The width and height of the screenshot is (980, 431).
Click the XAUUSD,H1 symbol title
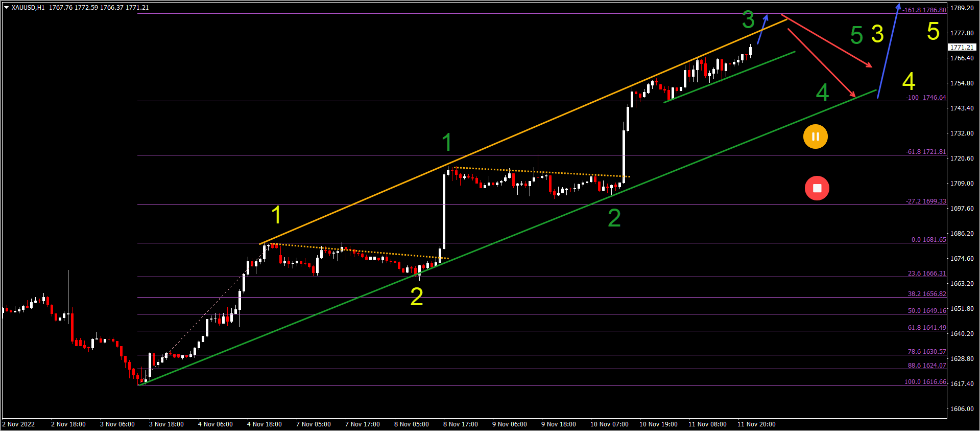point(28,8)
